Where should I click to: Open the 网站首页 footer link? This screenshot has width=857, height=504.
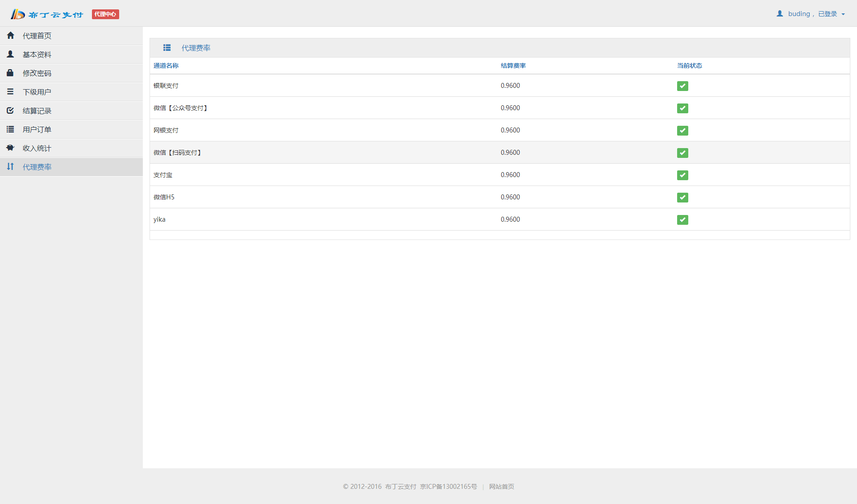(x=502, y=487)
